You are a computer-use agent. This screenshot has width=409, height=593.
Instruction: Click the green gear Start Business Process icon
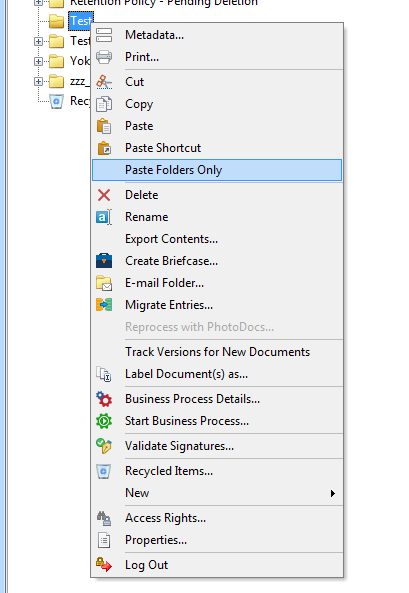(x=104, y=421)
